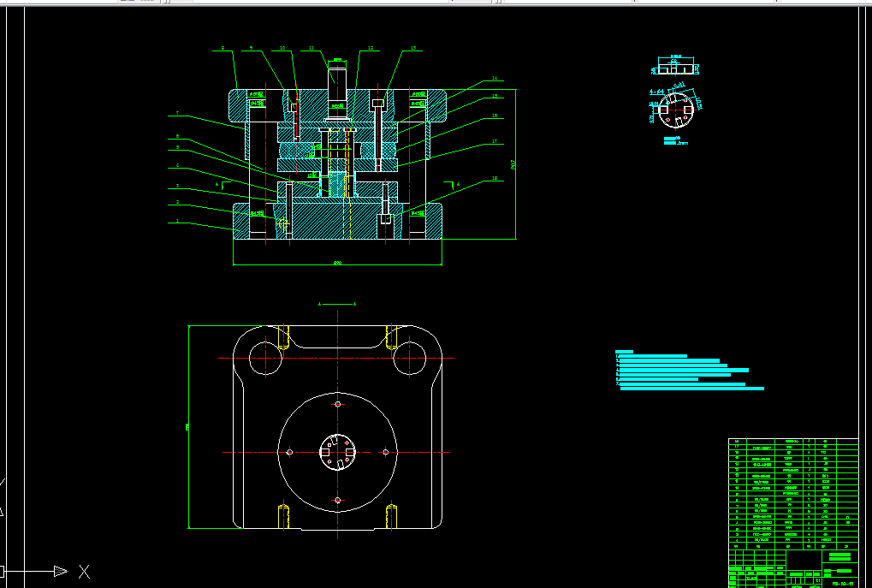
Task: Select the 207 overall height dimension text
Action: pyautogui.click(x=513, y=164)
